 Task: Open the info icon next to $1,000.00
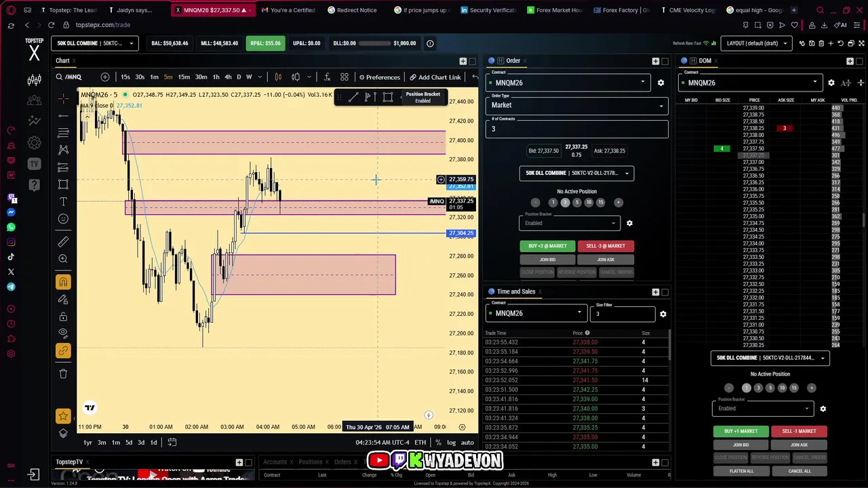pyautogui.click(x=430, y=43)
